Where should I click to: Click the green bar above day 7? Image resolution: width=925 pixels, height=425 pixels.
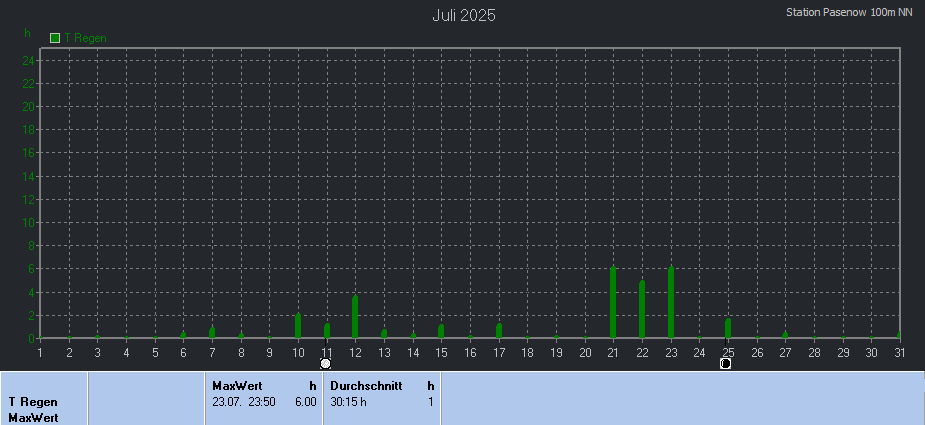click(x=212, y=332)
